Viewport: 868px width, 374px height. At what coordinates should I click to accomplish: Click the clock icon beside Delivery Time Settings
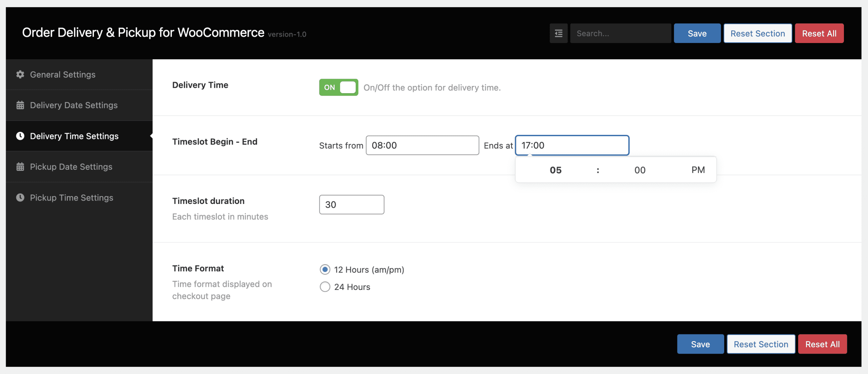point(20,136)
